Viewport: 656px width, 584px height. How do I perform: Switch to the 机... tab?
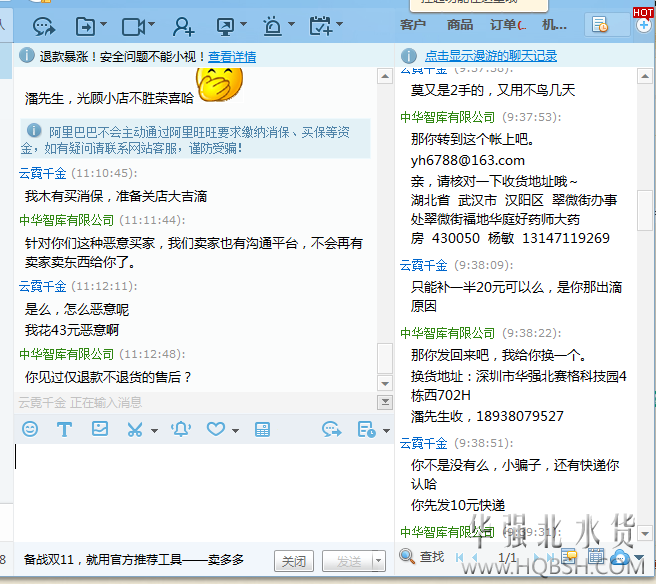554,25
